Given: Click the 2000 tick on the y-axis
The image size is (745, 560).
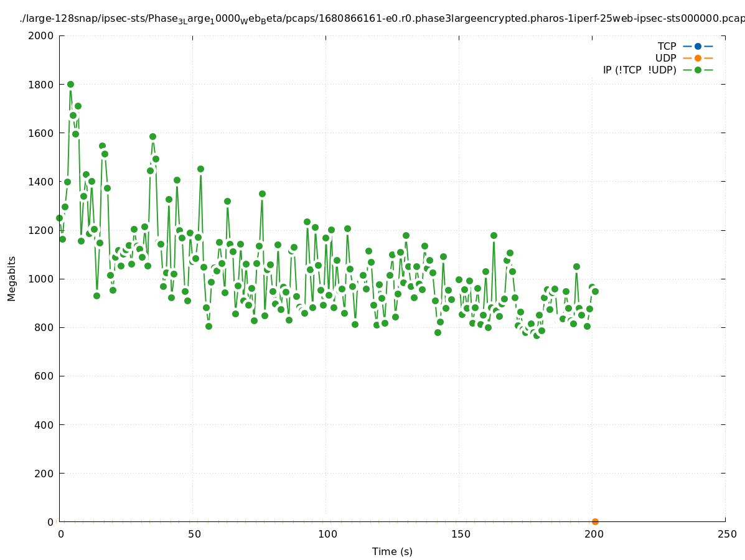Looking at the screenshot, I should point(41,35).
